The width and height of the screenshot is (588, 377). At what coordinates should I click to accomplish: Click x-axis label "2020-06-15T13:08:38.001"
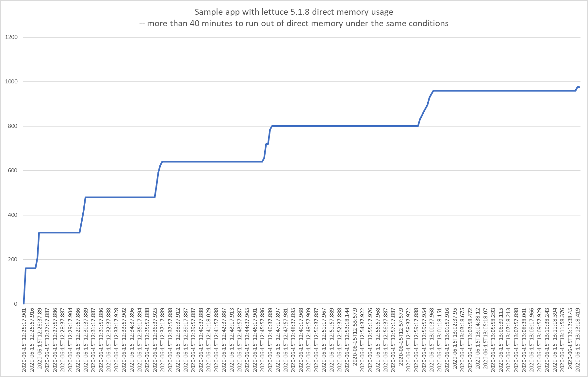(524, 340)
